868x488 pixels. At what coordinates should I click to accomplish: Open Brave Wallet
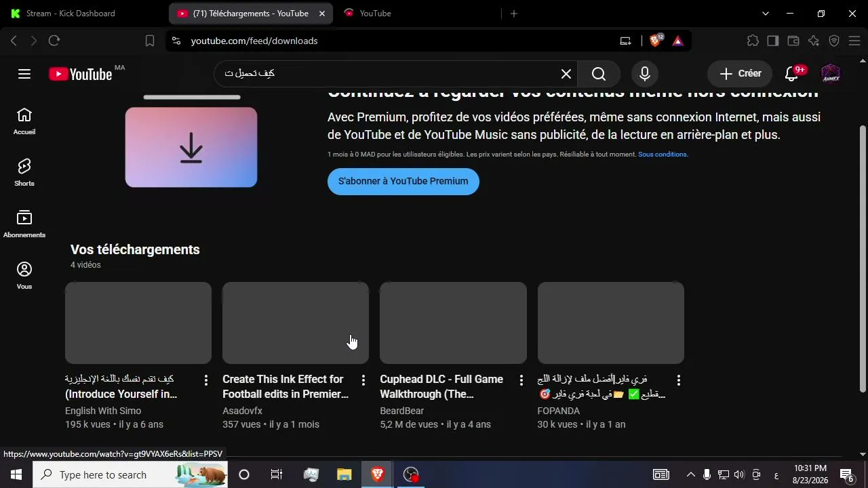(793, 41)
